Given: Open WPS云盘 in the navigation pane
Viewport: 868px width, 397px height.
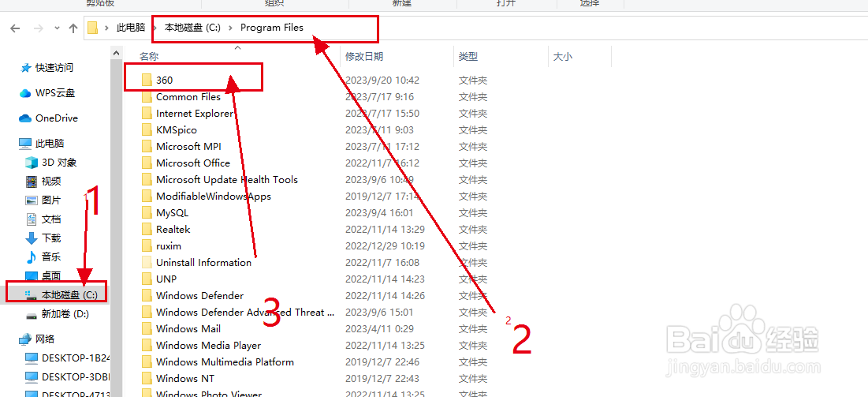Looking at the screenshot, I should click(x=55, y=93).
